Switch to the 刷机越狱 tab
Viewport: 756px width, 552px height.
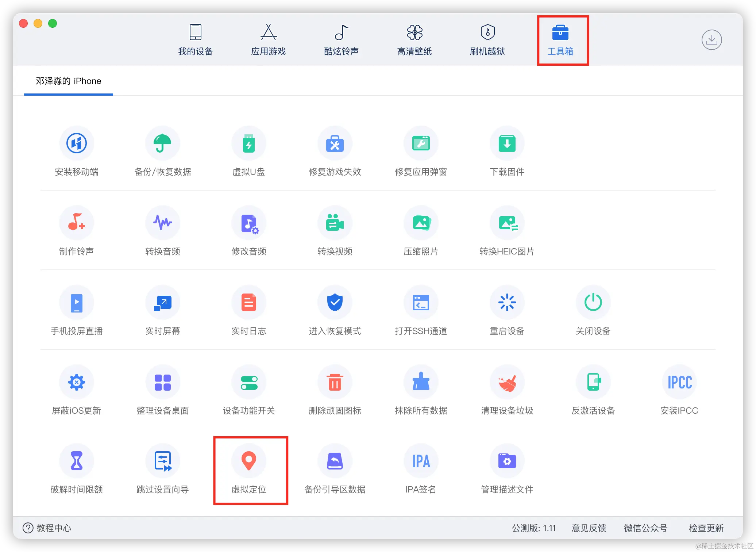pos(487,40)
